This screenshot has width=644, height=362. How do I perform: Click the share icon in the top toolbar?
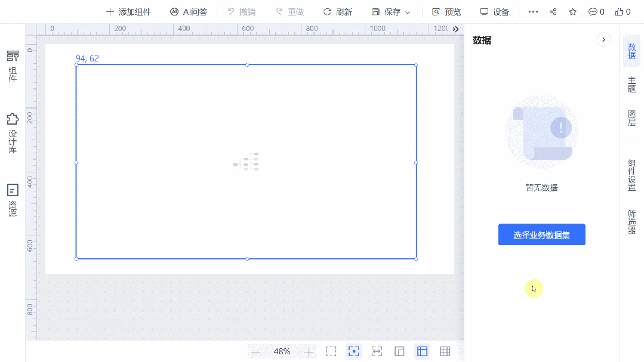(x=552, y=11)
